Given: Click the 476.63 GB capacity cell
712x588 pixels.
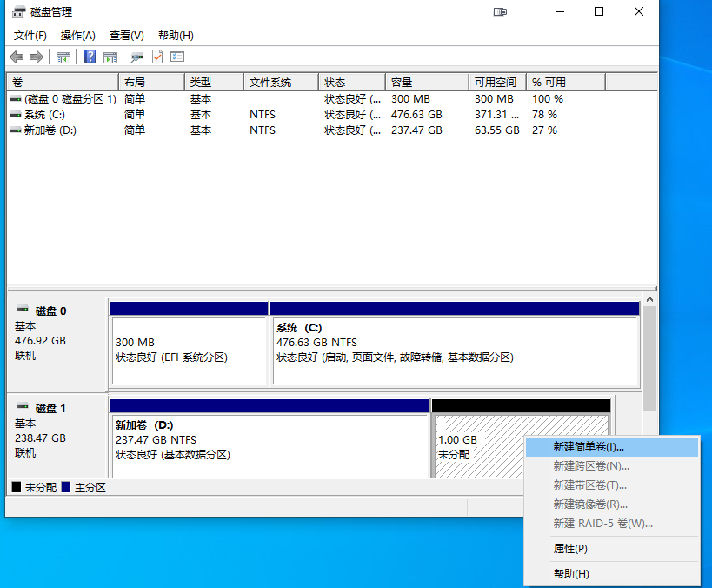Looking at the screenshot, I should 416,115.
